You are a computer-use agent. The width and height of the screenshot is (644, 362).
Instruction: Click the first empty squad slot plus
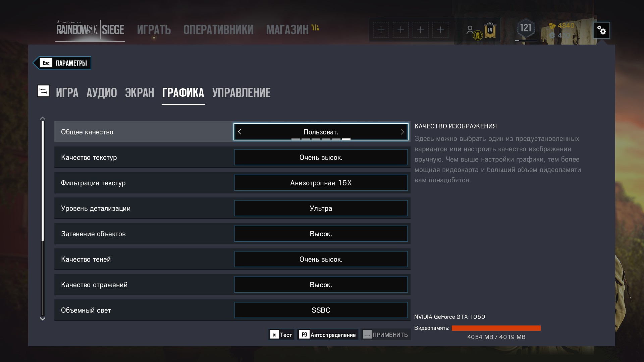click(x=381, y=30)
